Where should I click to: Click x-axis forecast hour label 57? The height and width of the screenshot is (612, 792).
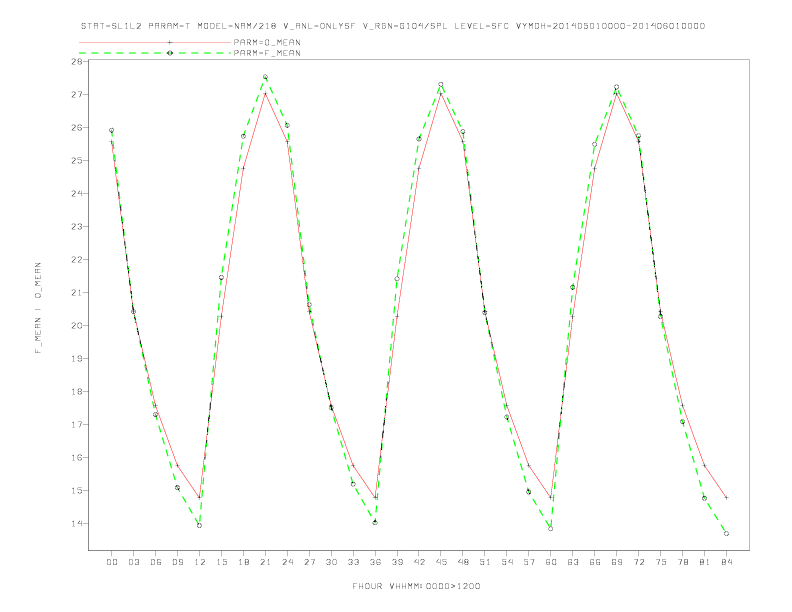click(529, 562)
